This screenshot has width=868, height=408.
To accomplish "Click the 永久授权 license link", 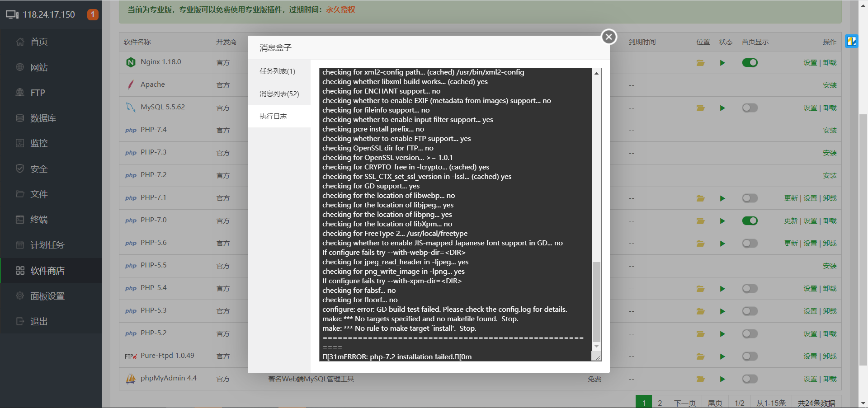I will point(340,10).
